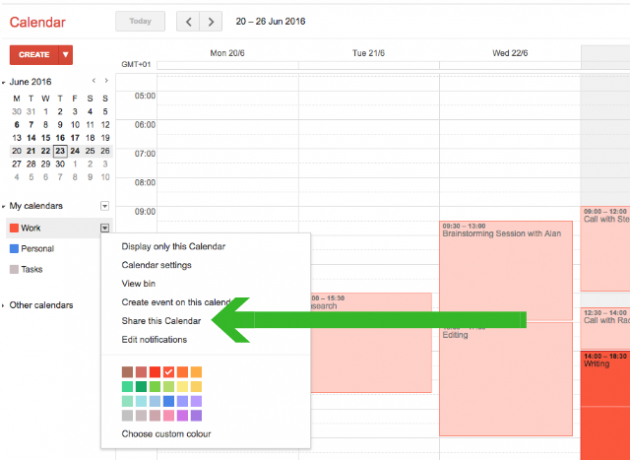Choose Calendar settings from menu
630x460 pixels.
coord(156,265)
